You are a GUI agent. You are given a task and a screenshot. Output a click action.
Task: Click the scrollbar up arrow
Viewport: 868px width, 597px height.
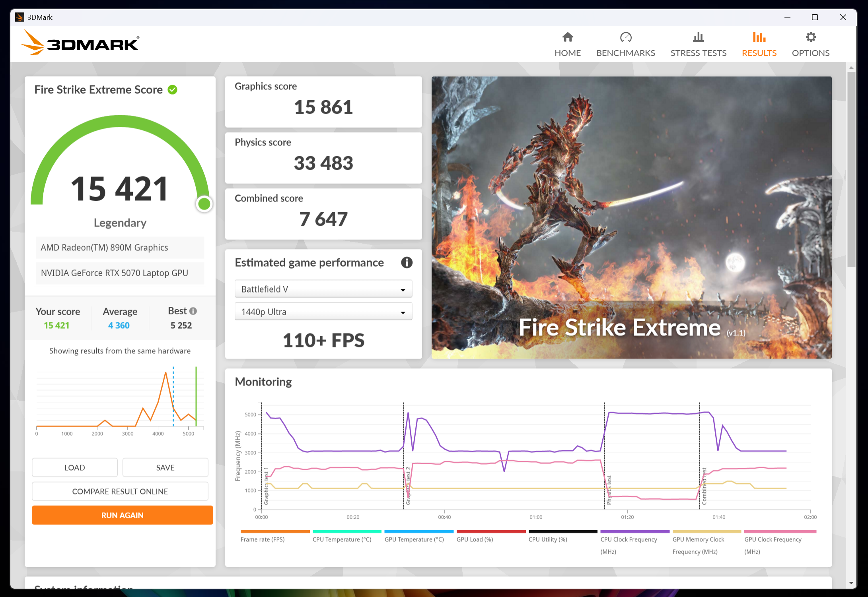pos(851,68)
